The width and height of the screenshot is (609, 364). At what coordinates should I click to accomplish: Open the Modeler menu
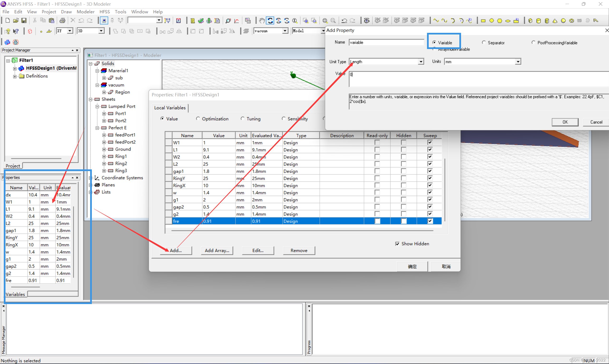(85, 11)
